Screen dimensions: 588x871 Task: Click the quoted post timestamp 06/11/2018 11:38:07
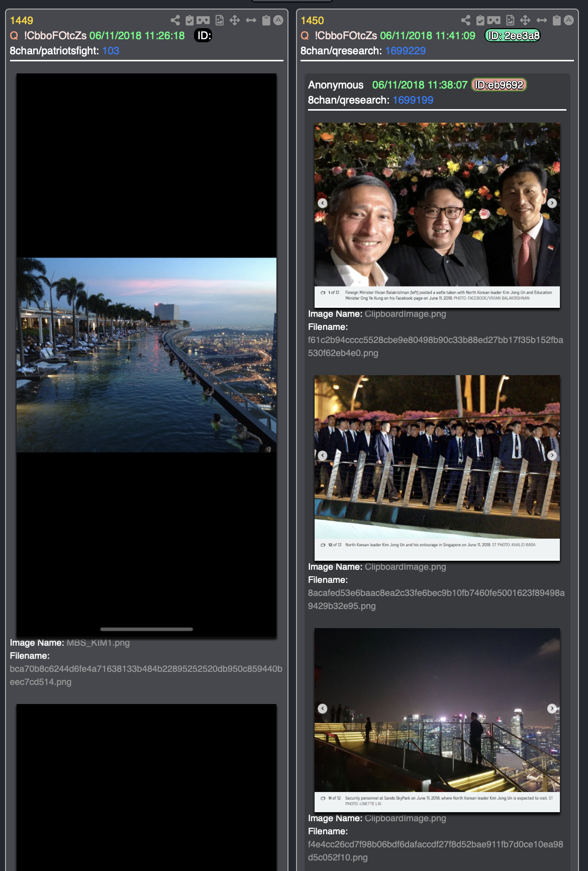point(420,85)
